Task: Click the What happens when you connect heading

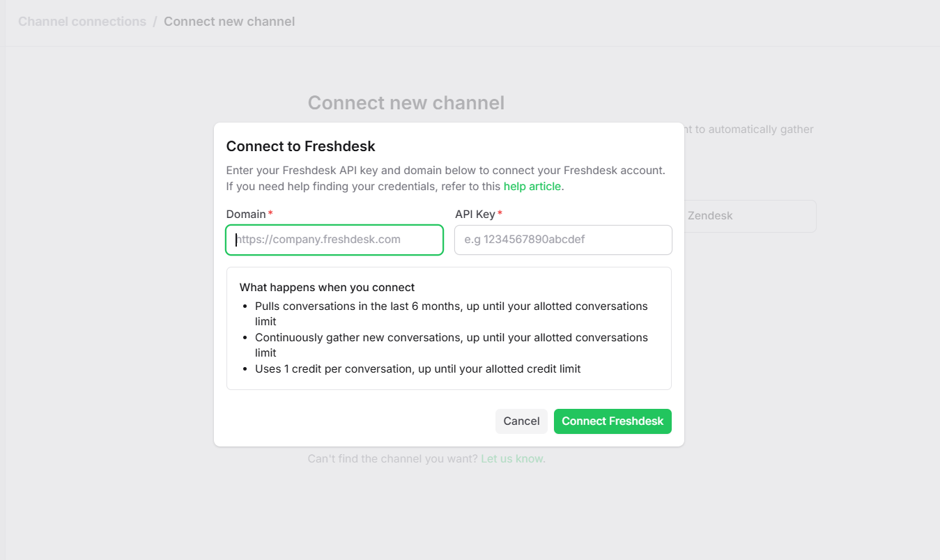Action: 327,287
